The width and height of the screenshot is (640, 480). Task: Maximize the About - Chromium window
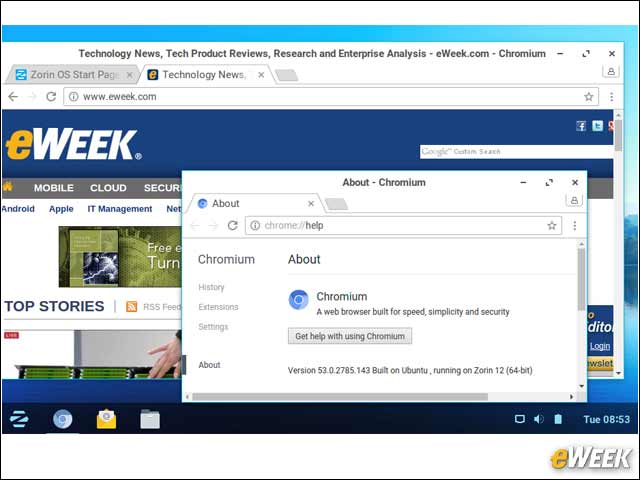pyautogui.click(x=549, y=182)
